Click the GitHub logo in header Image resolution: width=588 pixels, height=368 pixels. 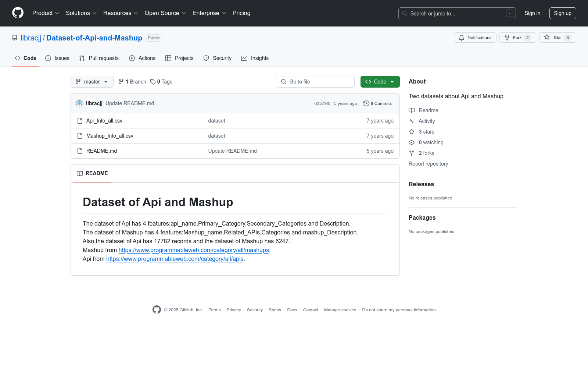coord(18,13)
